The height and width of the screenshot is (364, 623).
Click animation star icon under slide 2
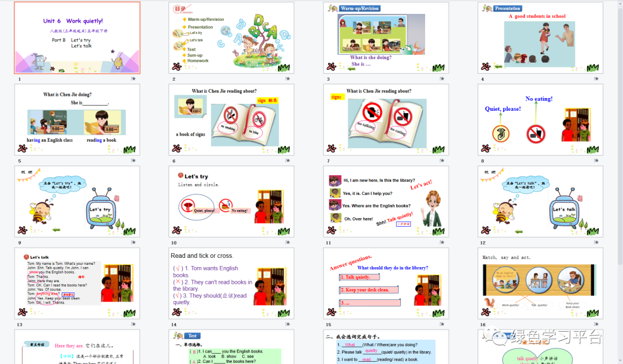click(x=288, y=78)
